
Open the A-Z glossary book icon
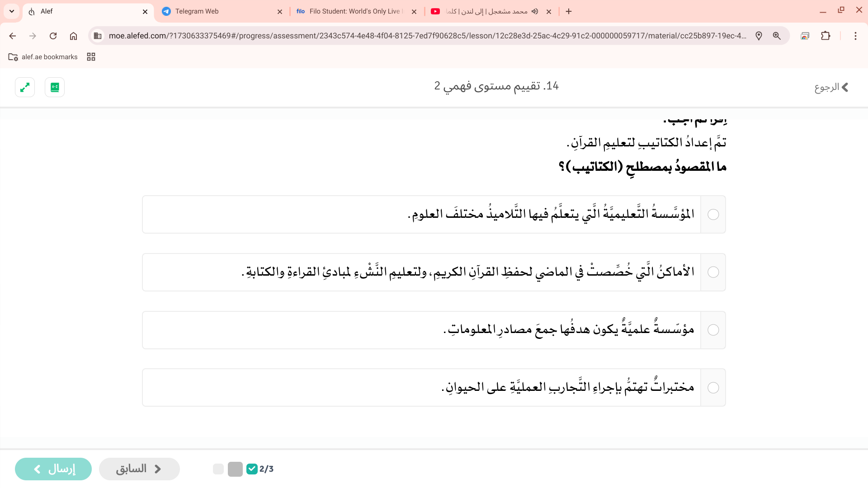coord(55,87)
